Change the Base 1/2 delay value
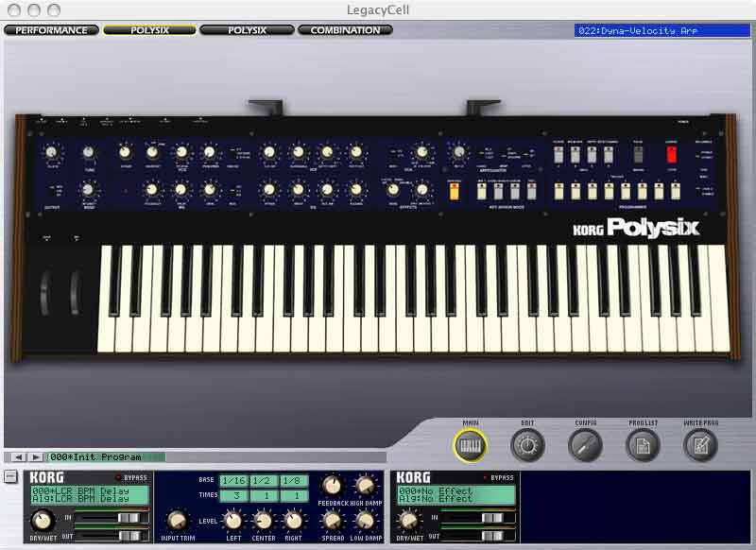This screenshot has height=550, width=756. [x=264, y=481]
